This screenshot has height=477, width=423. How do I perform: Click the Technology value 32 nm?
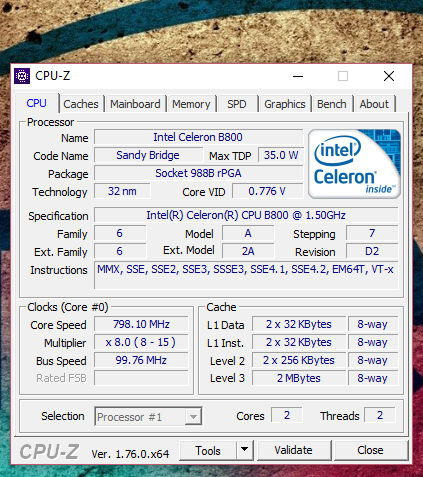coord(122,191)
